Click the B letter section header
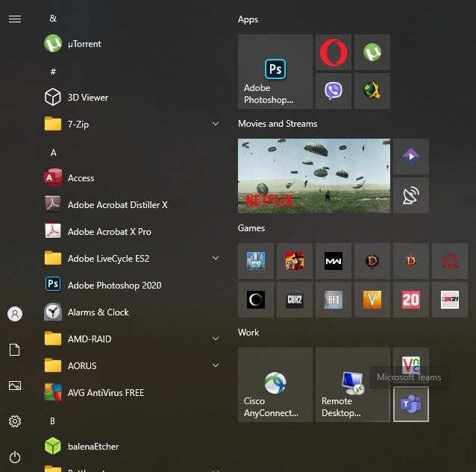This screenshot has height=472, width=476. pyautogui.click(x=52, y=421)
